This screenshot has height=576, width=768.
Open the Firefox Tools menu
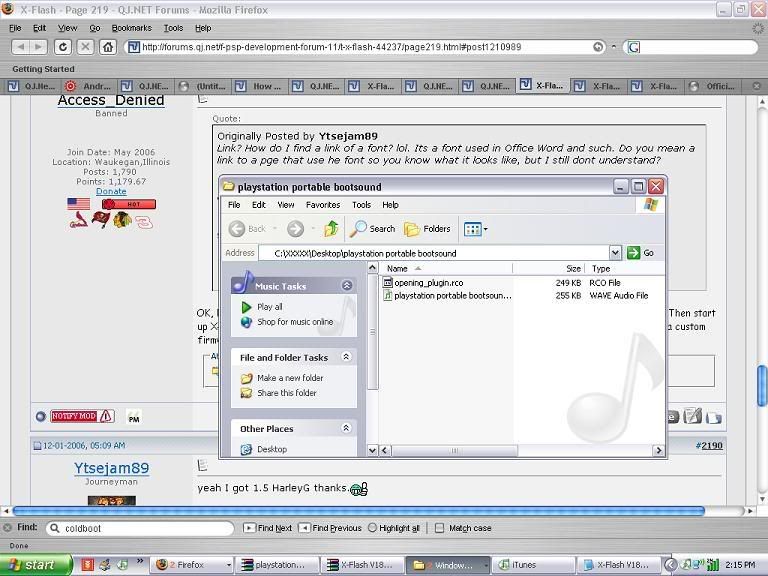click(173, 28)
